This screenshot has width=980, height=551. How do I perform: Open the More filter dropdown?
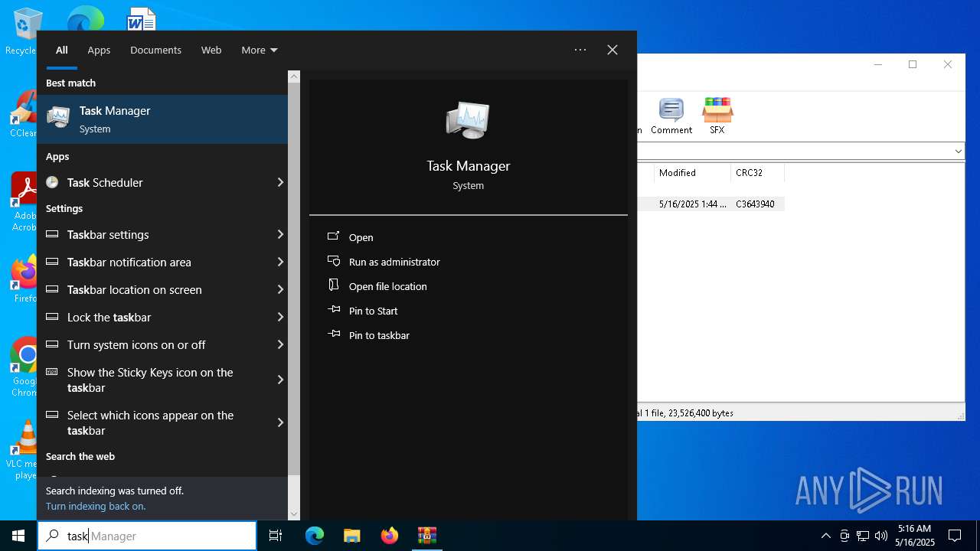coord(260,50)
